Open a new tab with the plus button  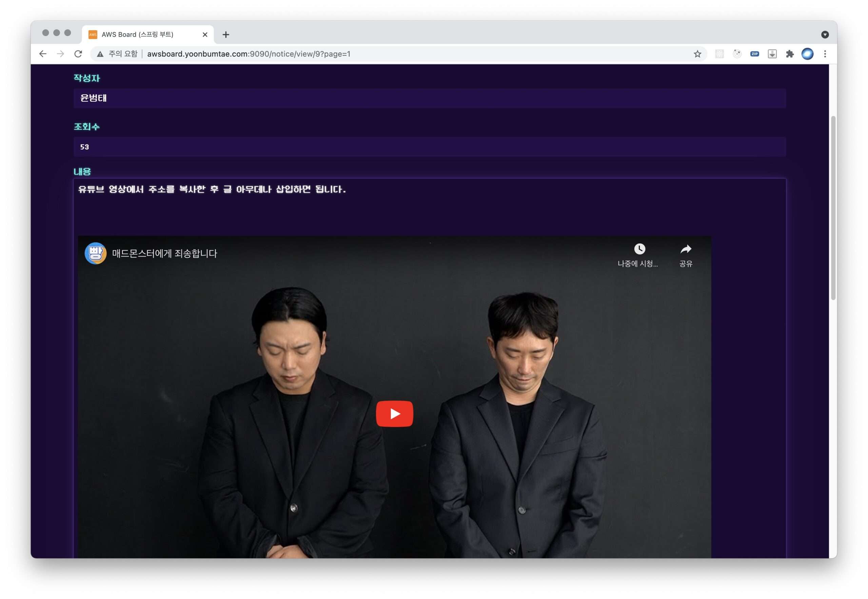pos(225,35)
